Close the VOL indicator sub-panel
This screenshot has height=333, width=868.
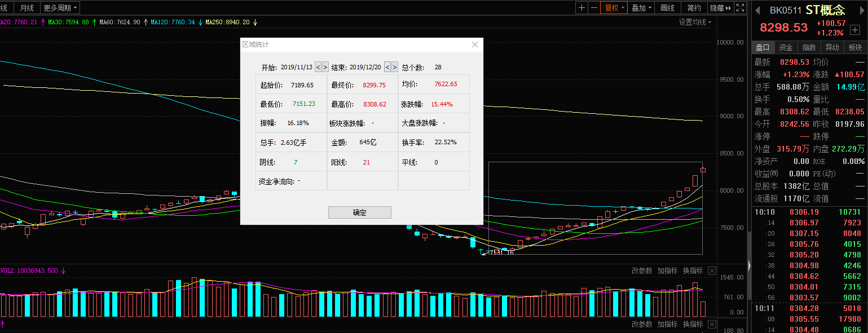point(712,271)
